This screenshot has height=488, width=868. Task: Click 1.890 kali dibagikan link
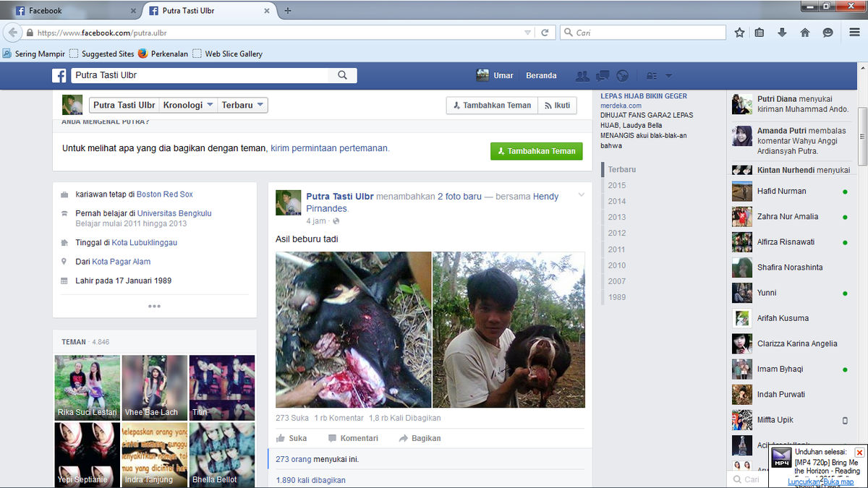pyautogui.click(x=310, y=480)
